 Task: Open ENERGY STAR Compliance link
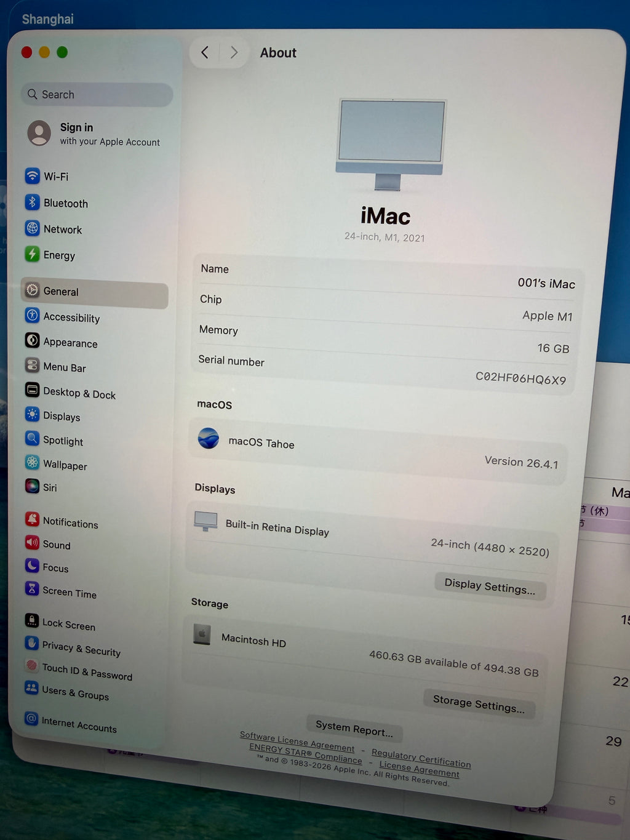[305, 753]
